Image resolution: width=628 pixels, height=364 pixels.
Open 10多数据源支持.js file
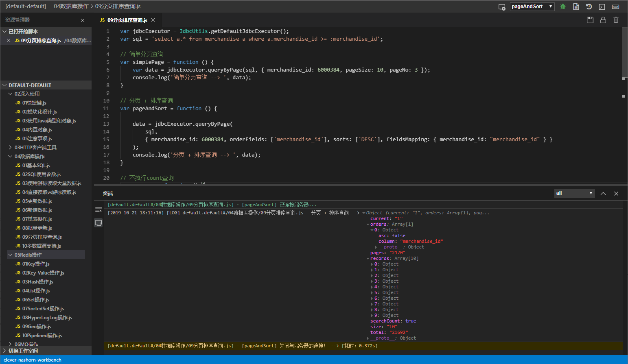[42, 246]
